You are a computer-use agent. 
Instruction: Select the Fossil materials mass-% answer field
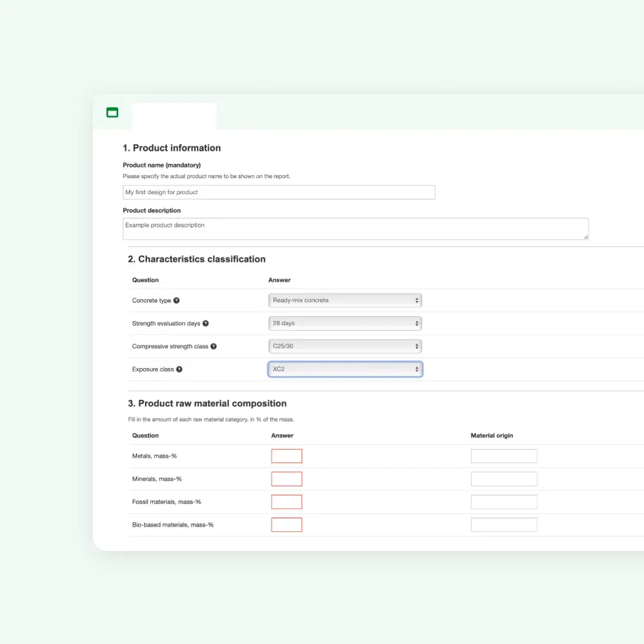click(x=286, y=502)
